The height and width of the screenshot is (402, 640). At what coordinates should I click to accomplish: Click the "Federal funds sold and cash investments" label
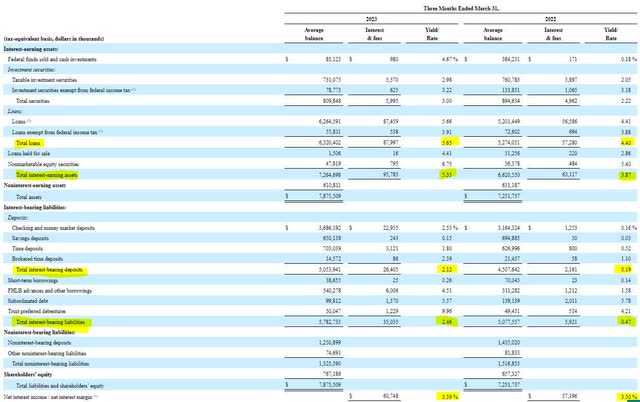coord(52,60)
